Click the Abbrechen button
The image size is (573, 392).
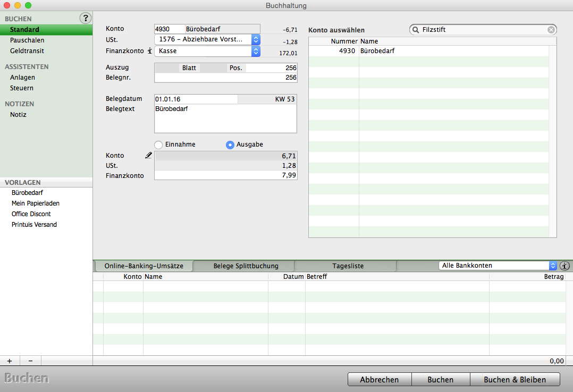[x=379, y=380]
